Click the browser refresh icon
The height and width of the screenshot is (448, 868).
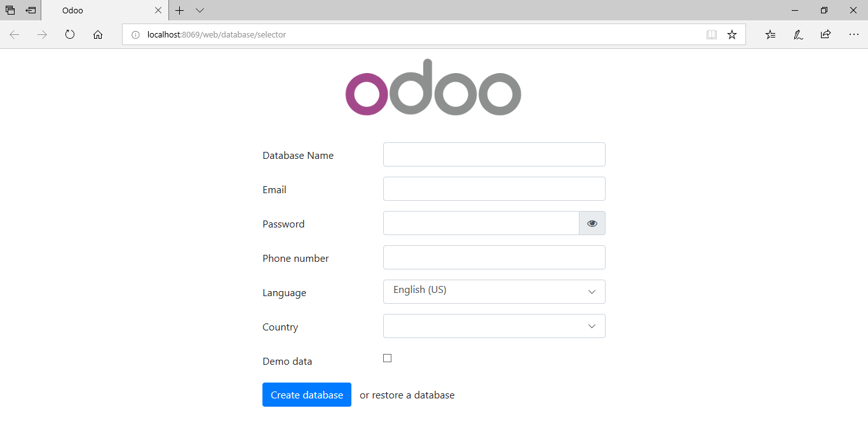(70, 35)
